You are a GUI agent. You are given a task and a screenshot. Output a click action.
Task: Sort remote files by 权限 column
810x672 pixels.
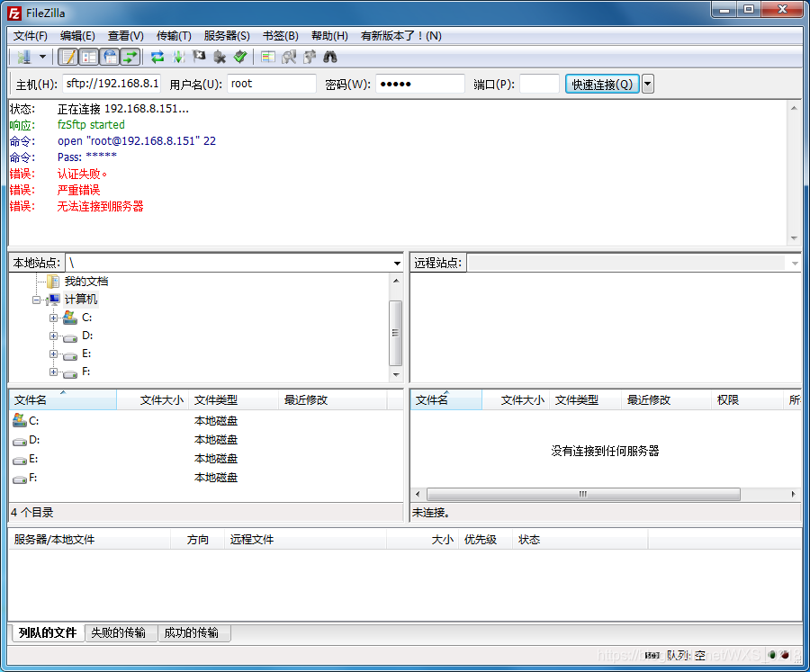pyautogui.click(x=748, y=399)
